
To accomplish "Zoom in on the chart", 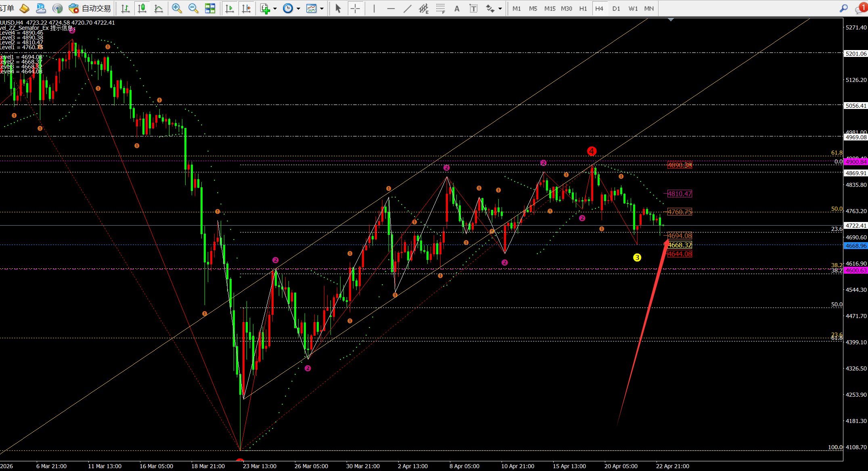I will click(176, 8).
